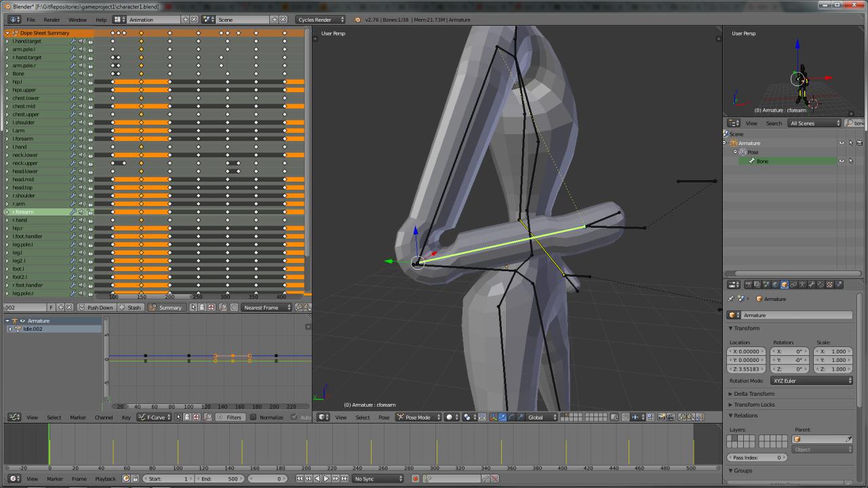Toggle selectability arrow of Armature in outliner
The width and height of the screenshot is (868, 488).
[850, 143]
